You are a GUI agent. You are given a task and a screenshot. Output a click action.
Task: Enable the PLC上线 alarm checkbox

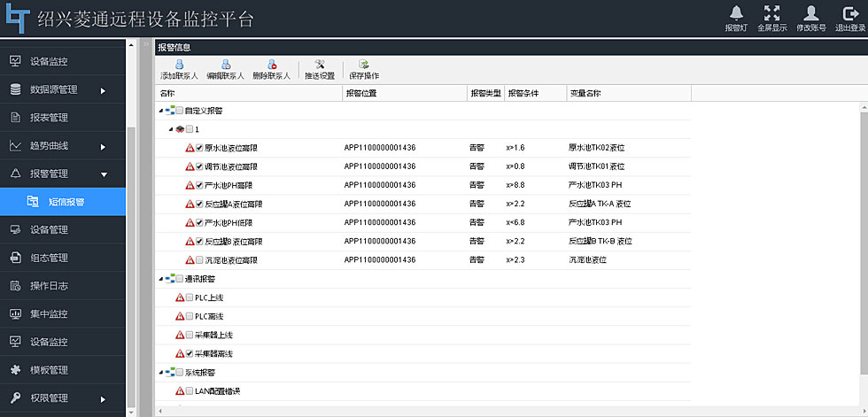pos(189,297)
